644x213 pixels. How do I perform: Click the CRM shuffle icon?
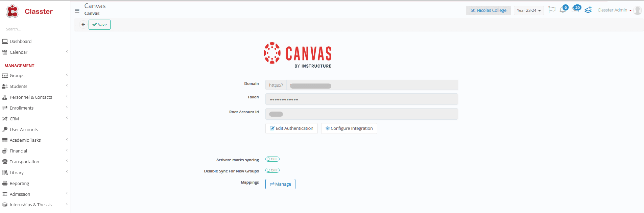[5, 119]
